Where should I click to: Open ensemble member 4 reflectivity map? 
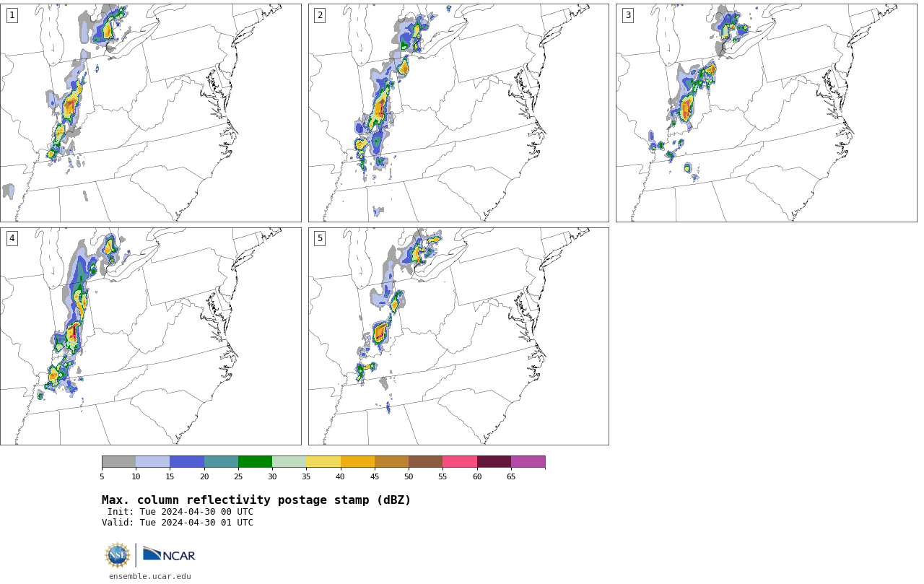click(x=150, y=336)
